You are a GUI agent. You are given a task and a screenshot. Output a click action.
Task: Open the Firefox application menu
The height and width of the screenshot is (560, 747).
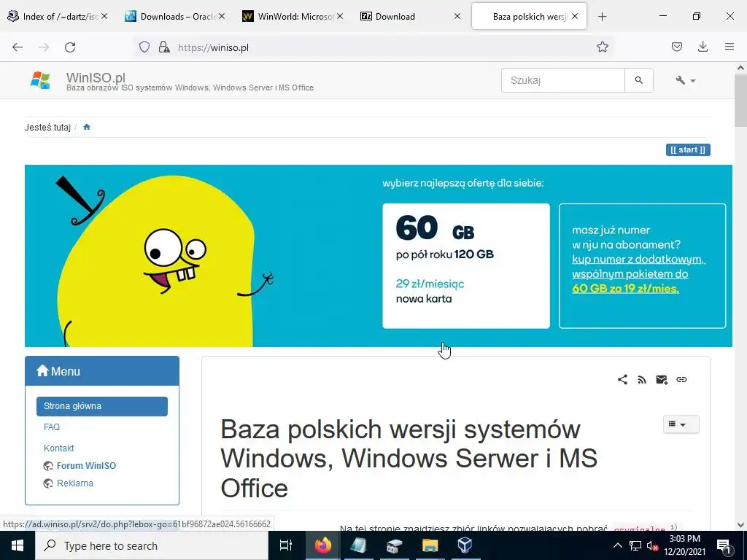(729, 47)
